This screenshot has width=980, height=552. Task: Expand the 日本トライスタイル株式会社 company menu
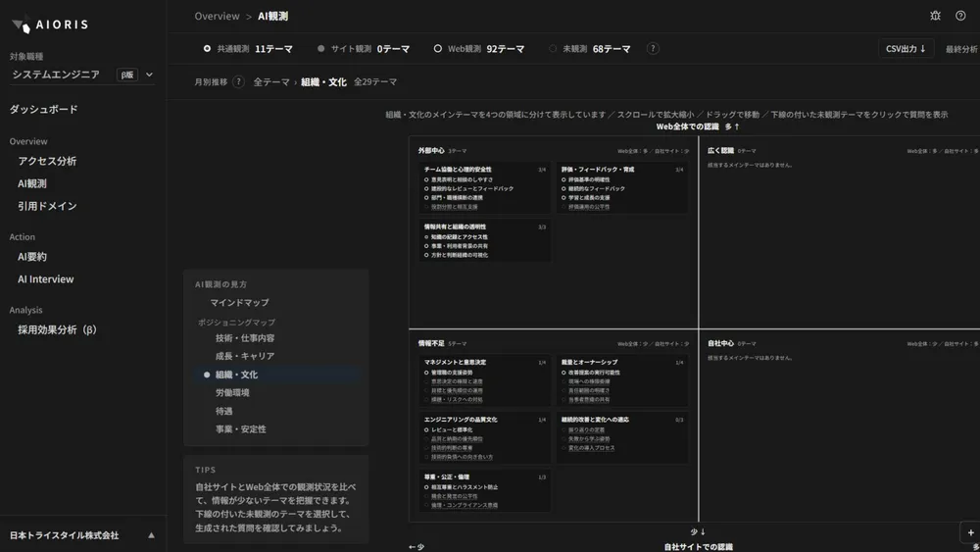pyautogui.click(x=82, y=535)
